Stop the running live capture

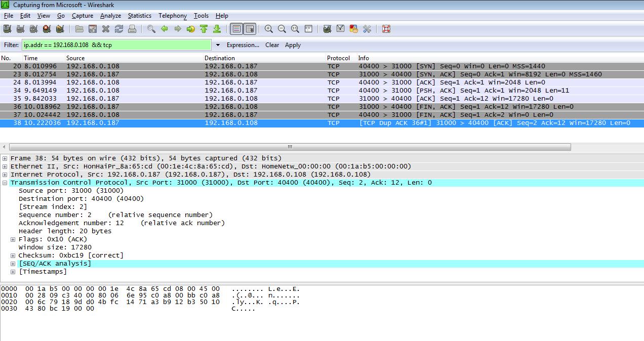point(47,29)
